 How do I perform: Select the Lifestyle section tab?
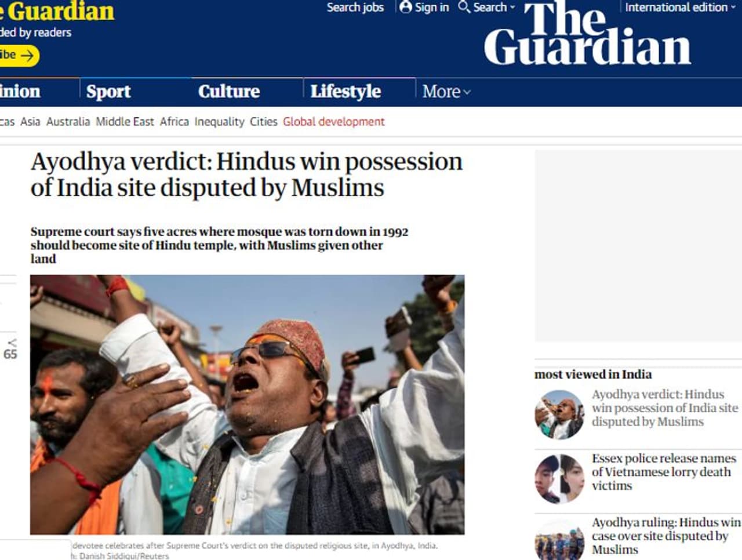(x=345, y=92)
